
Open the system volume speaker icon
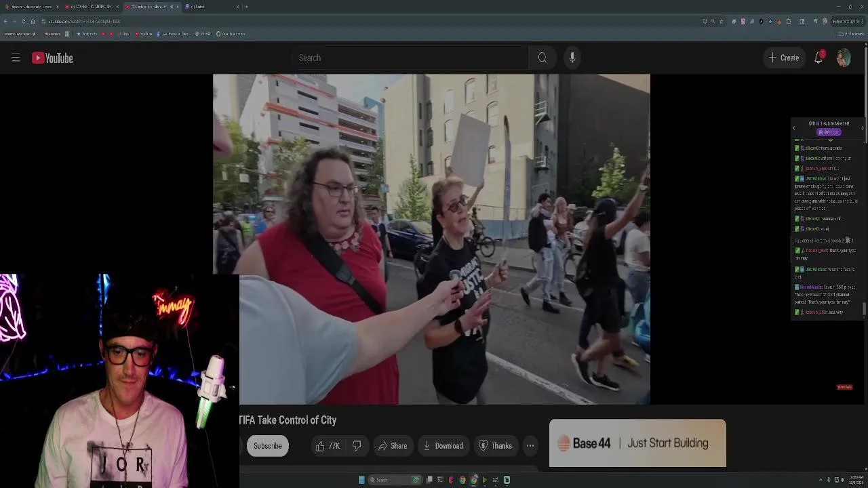[x=843, y=480]
